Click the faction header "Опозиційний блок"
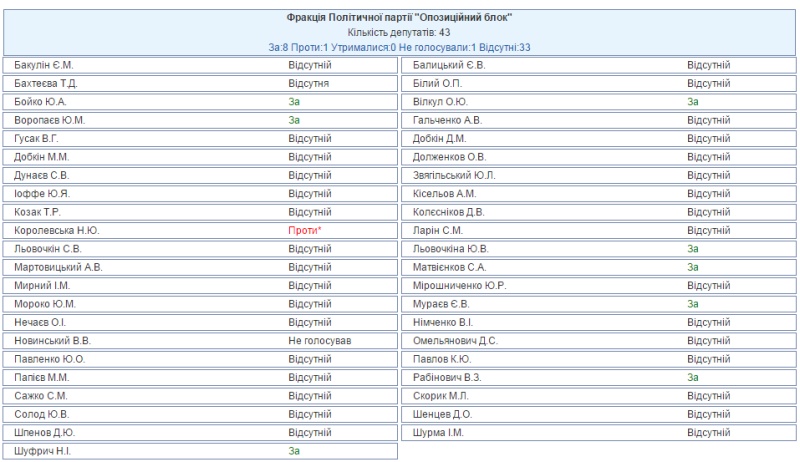This screenshot has width=800, height=462. [400, 18]
